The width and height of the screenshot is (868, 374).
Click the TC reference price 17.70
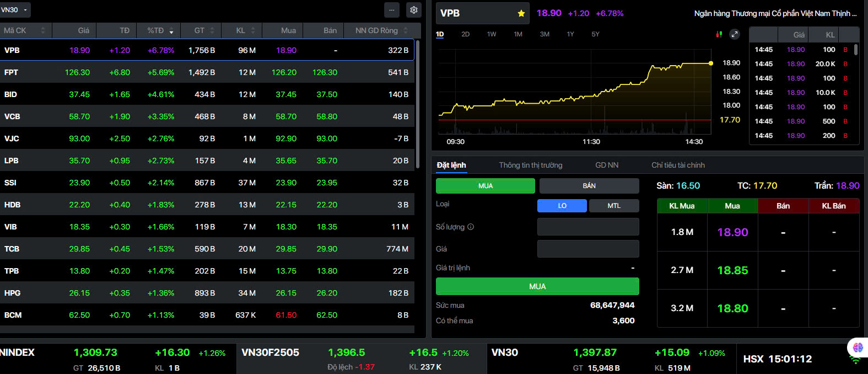[x=765, y=186]
